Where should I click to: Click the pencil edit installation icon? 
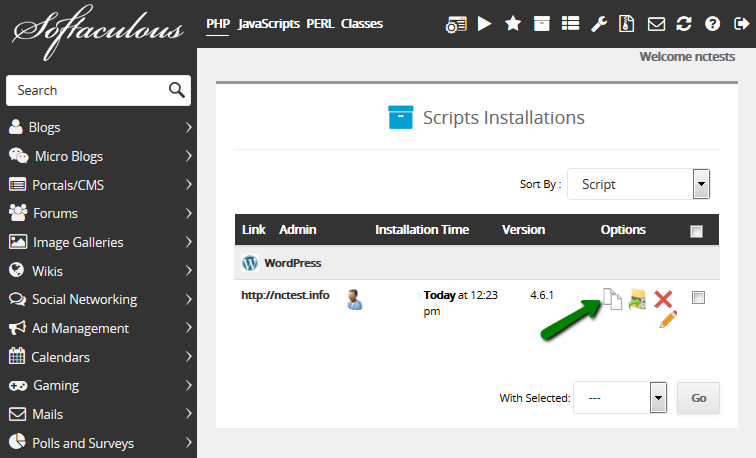668,320
